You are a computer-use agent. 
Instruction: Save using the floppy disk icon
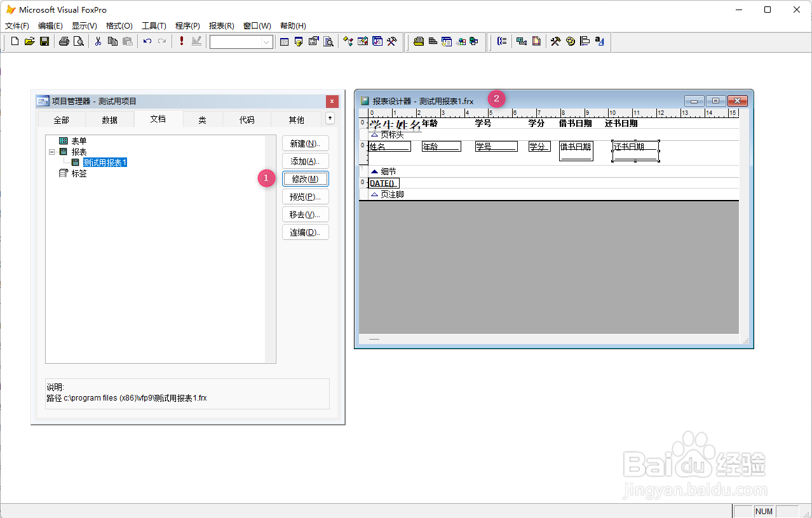click(x=44, y=41)
